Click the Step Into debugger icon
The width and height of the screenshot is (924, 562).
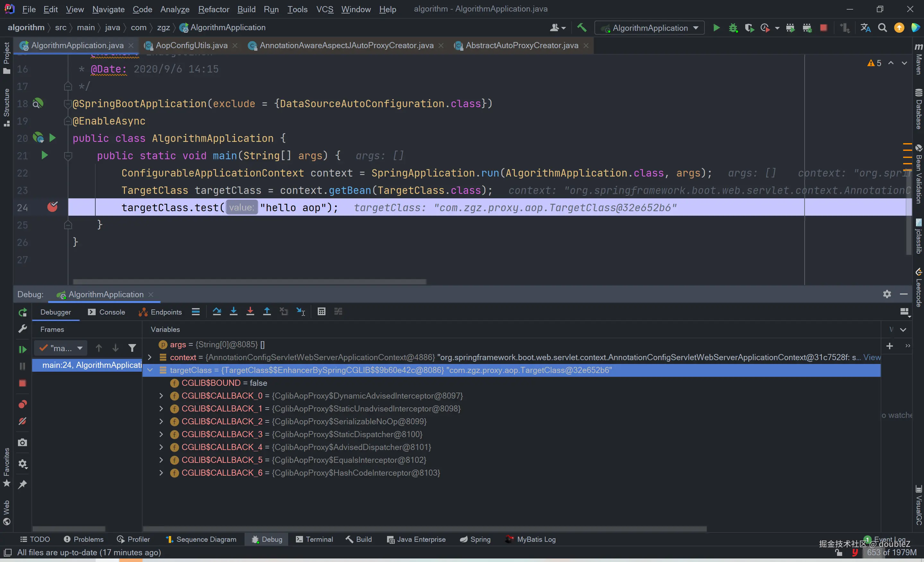point(233,312)
